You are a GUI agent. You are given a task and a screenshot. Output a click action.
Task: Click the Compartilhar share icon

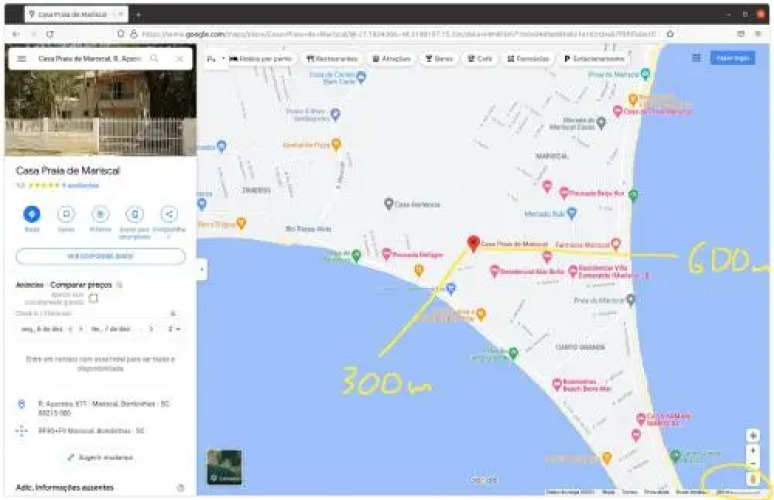coord(169,214)
